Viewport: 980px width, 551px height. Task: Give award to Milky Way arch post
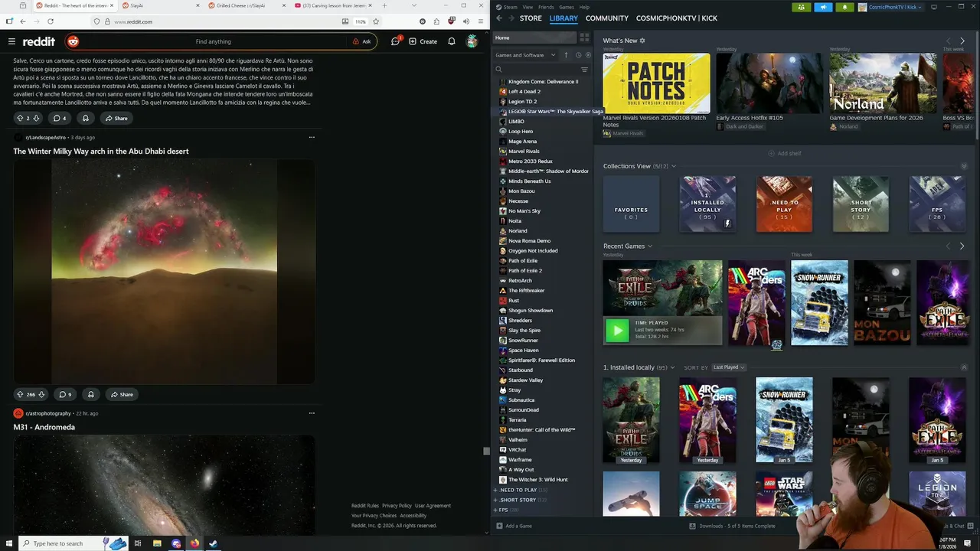(x=90, y=394)
